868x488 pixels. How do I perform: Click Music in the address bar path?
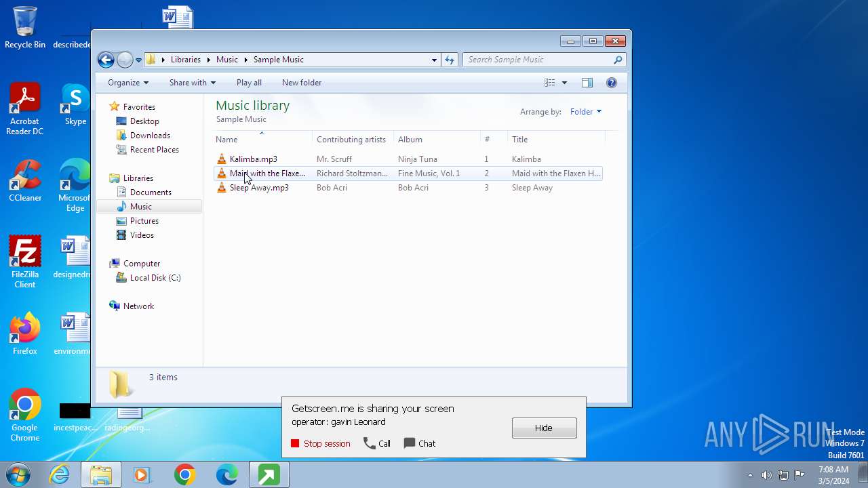pyautogui.click(x=227, y=60)
